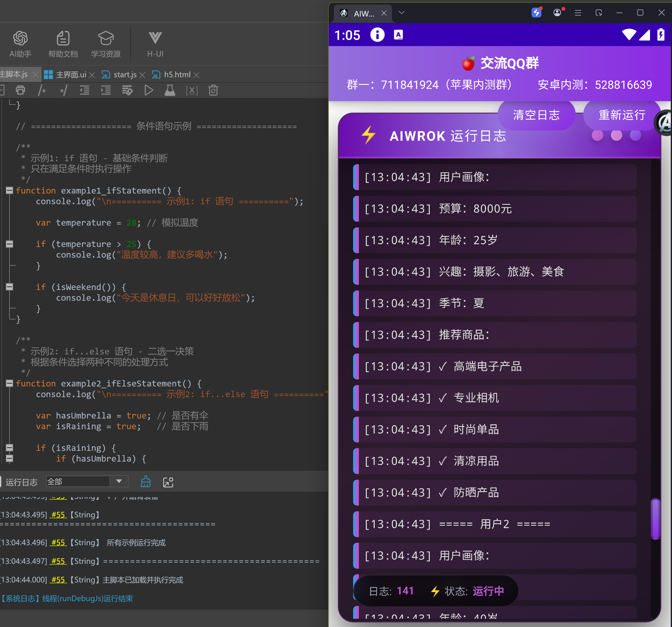Click the uncomment */ toolbar icon
The image size is (672, 627).
[63, 90]
